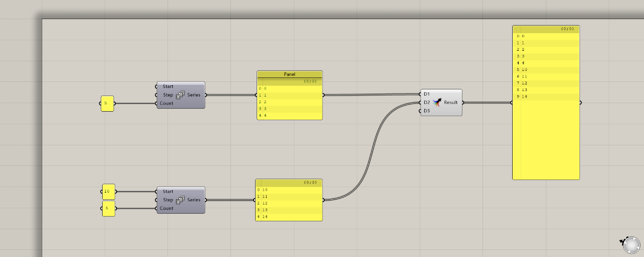This screenshot has width=644, height=257.
Task: Click the canvas compass widget in corner
Action: pyautogui.click(x=631, y=244)
